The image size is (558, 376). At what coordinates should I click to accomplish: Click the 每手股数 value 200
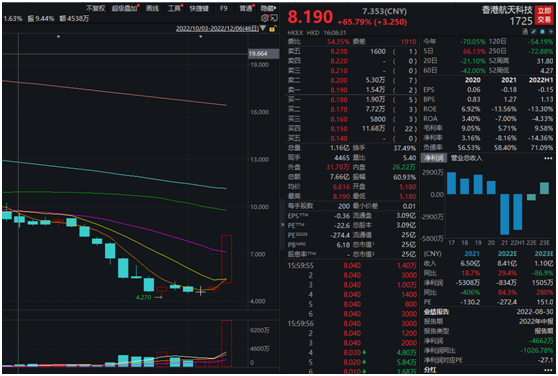pos(344,206)
